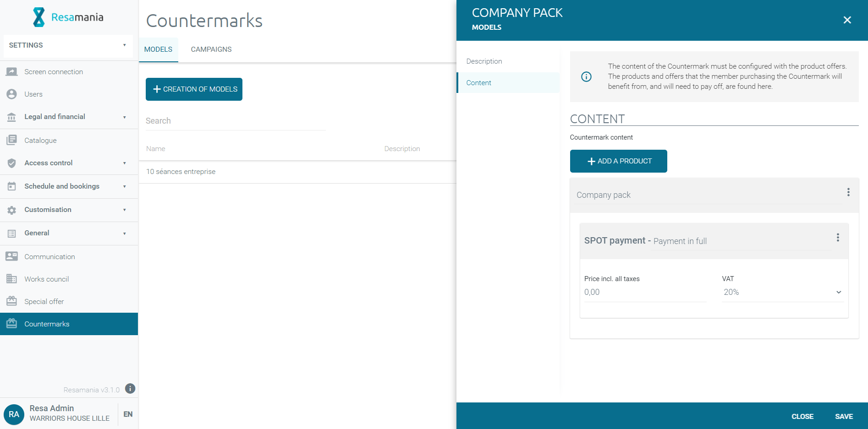Open Company pack three-dot options menu
Screen dimensions: 868x429
848,192
